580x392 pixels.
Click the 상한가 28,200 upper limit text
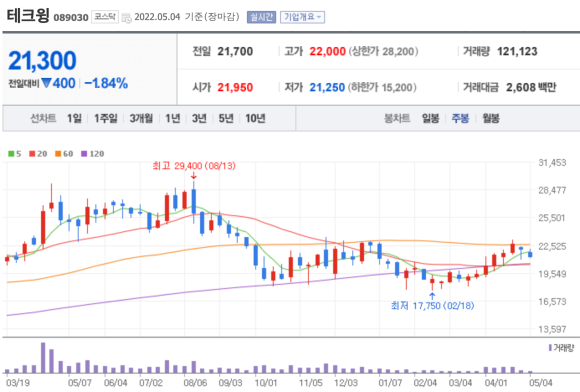383,51
